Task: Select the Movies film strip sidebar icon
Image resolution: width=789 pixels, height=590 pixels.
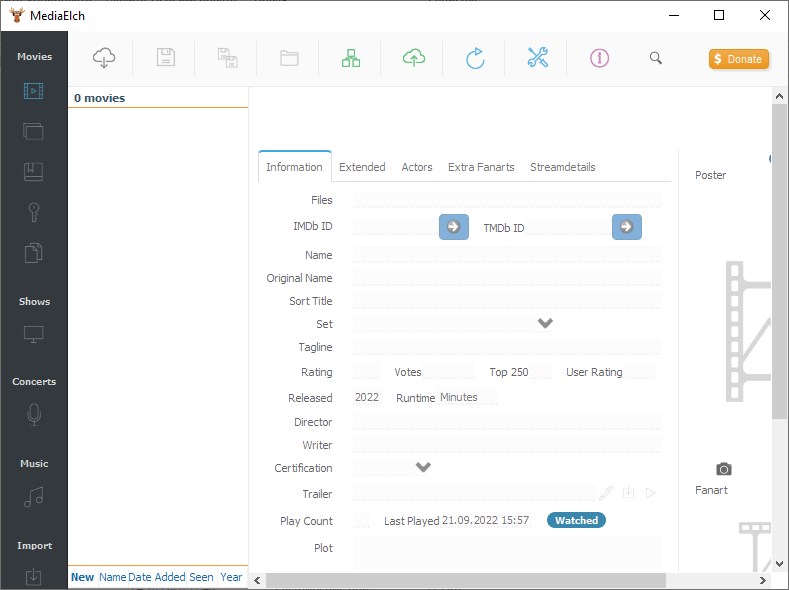Action: [33, 91]
